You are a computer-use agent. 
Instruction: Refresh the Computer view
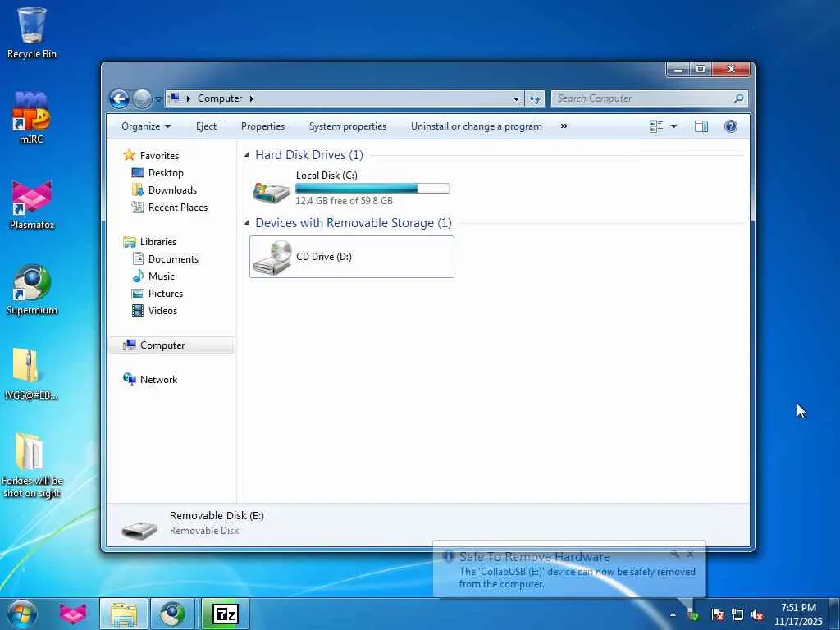[535, 98]
